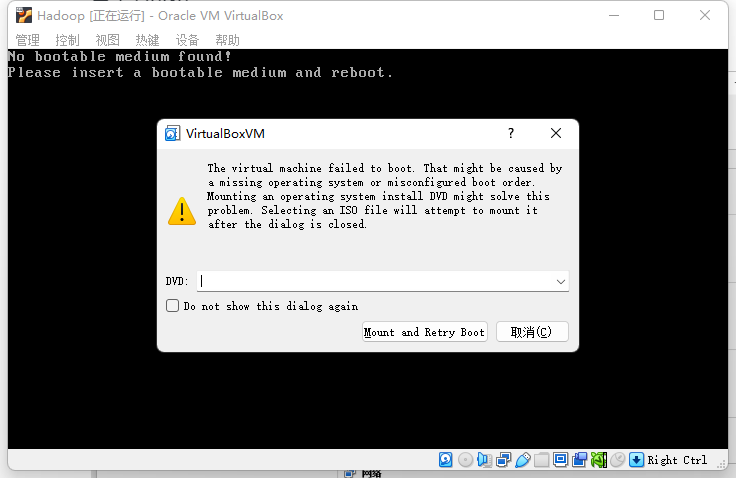Close the VirtualBoxVM dialog
Viewport: 736px width, 478px height.
click(x=556, y=133)
